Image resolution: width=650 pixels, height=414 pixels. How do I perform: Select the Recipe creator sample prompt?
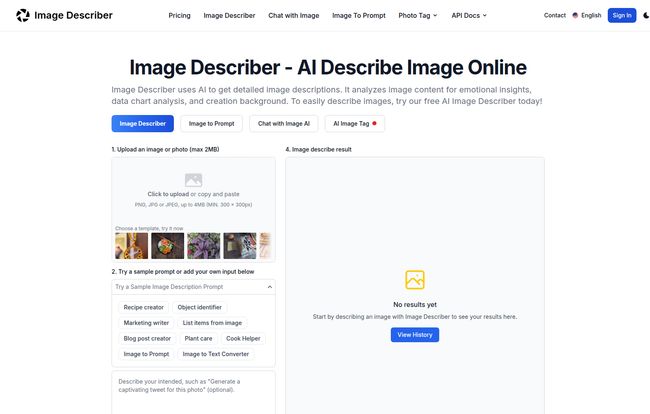[x=143, y=307]
